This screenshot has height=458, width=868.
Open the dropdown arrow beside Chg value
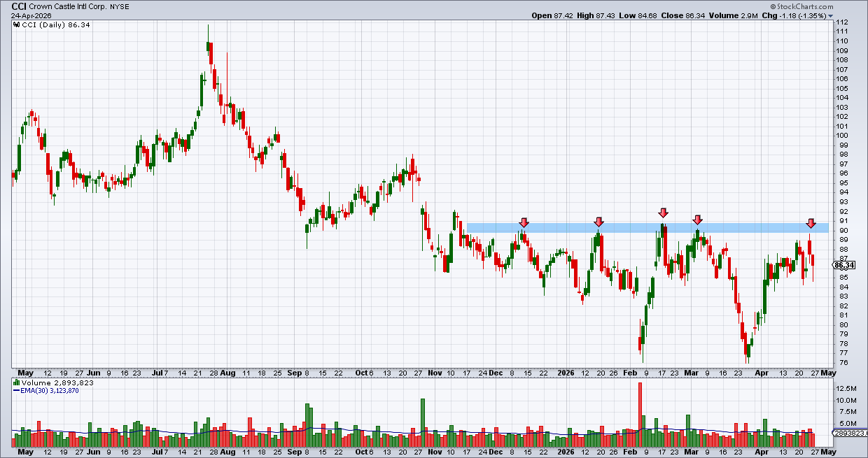(x=831, y=15)
